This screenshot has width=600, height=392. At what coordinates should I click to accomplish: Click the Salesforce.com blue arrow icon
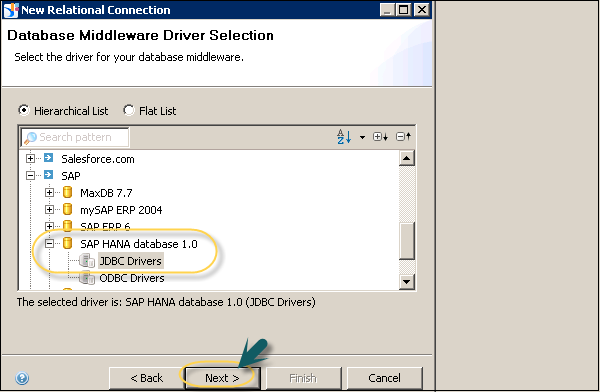(x=49, y=158)
